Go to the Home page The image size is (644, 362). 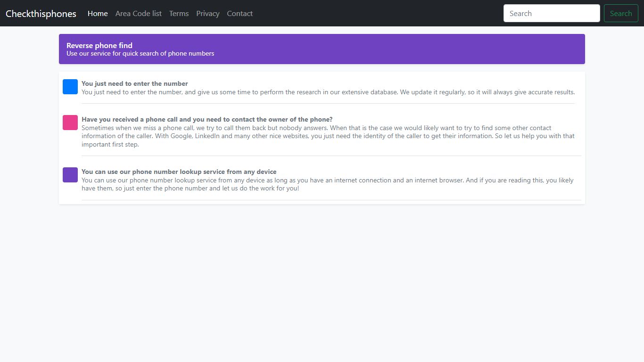pos(98,14)
